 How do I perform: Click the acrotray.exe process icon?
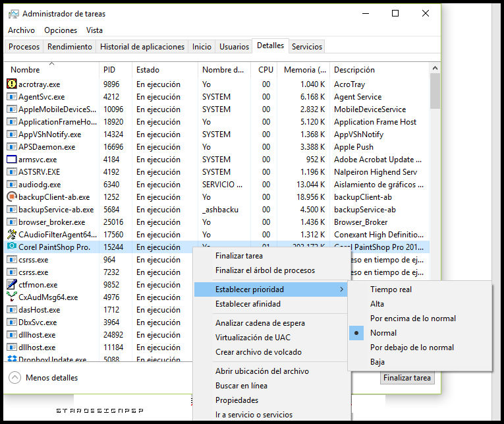12,84
